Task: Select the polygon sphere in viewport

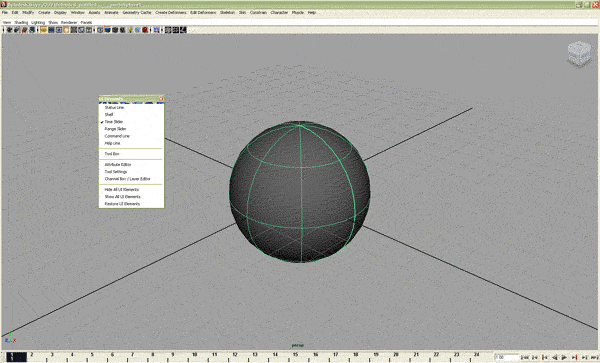Action: 300,192
